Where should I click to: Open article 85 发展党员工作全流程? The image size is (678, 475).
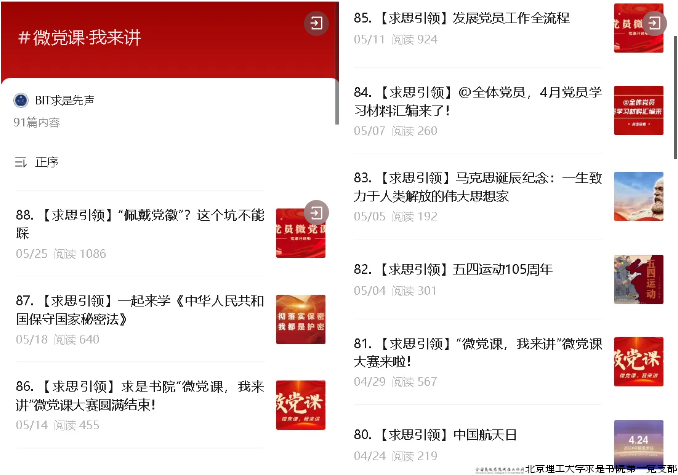461,18
